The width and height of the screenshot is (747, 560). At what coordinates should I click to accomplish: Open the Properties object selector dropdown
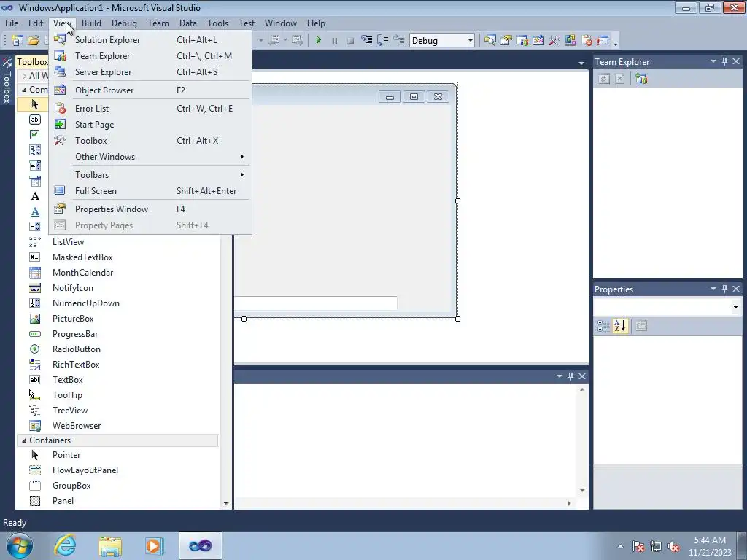tap(735, 307)
